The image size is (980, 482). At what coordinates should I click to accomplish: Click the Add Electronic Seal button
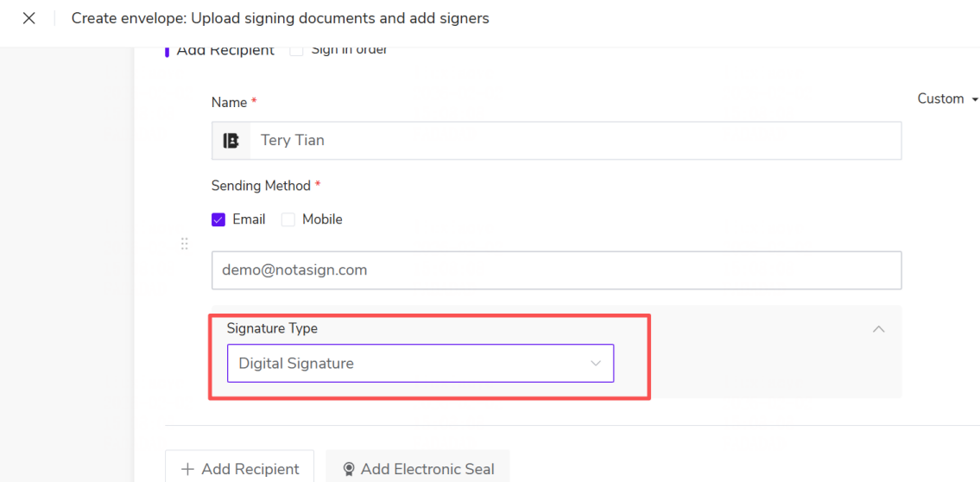click(418, 469)
